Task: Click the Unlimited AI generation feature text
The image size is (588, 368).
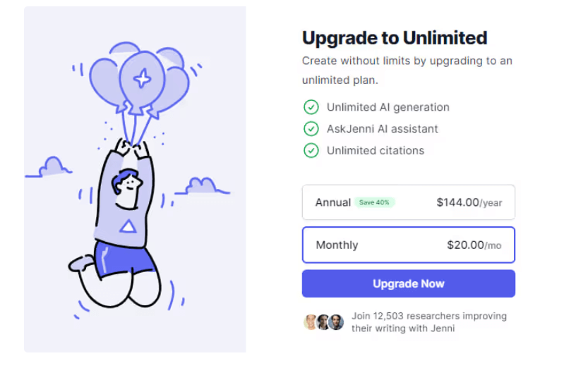Action: pyautogui.click(x=388, y=107)
